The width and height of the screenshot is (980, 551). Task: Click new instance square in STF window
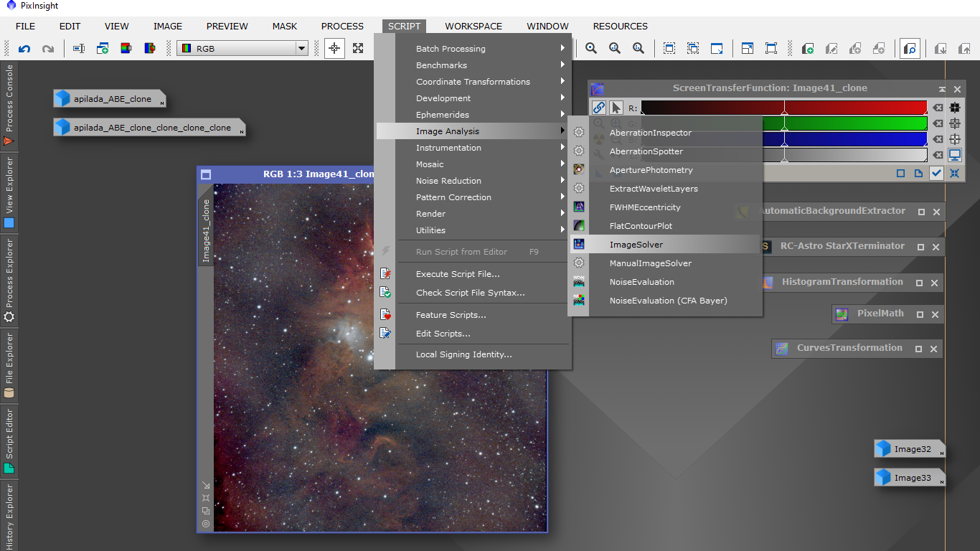[901, 173]
